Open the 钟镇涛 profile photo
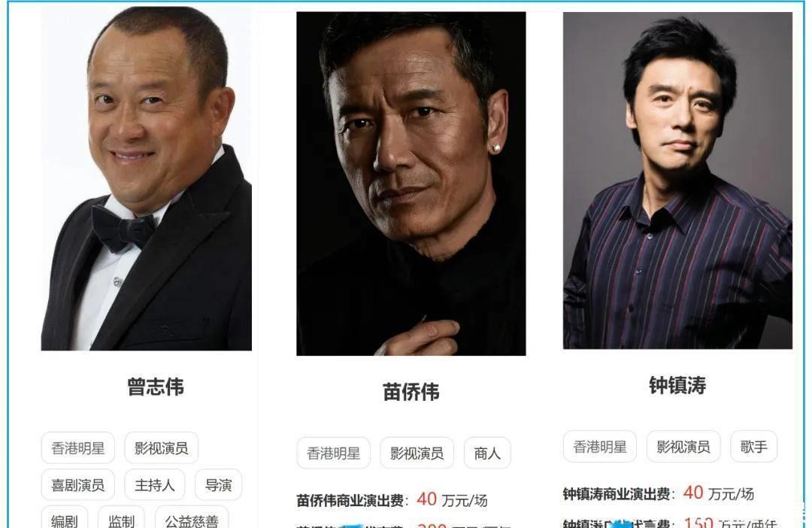 677,181
